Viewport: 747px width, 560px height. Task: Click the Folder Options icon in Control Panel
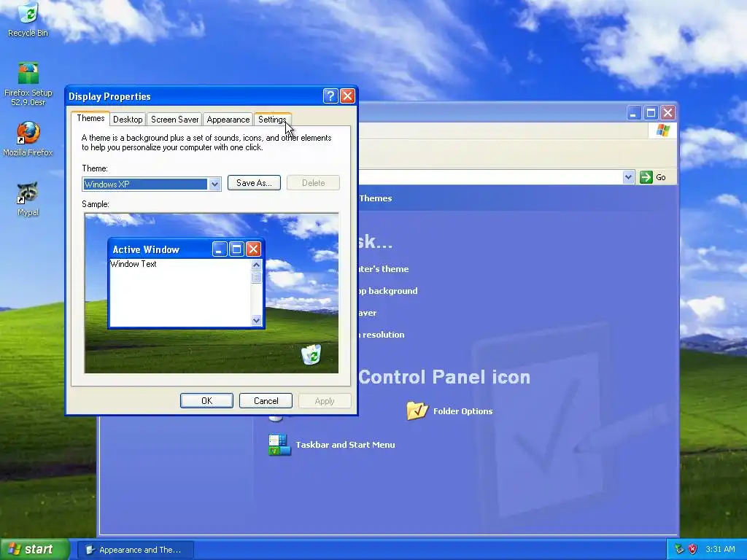[417, 411]
